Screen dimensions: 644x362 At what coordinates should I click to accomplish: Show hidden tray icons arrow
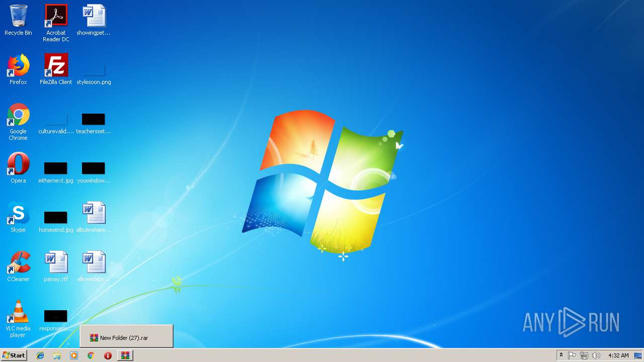tap(561, 355)
